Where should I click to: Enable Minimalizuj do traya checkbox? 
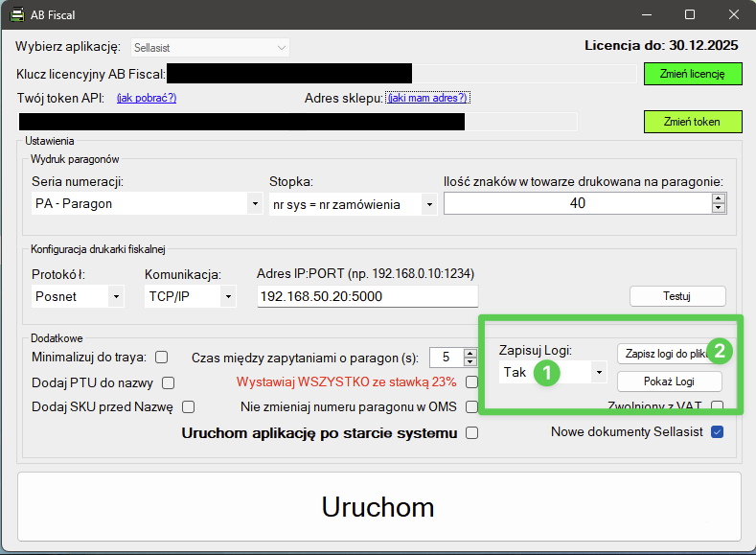(x=162, y=358)
